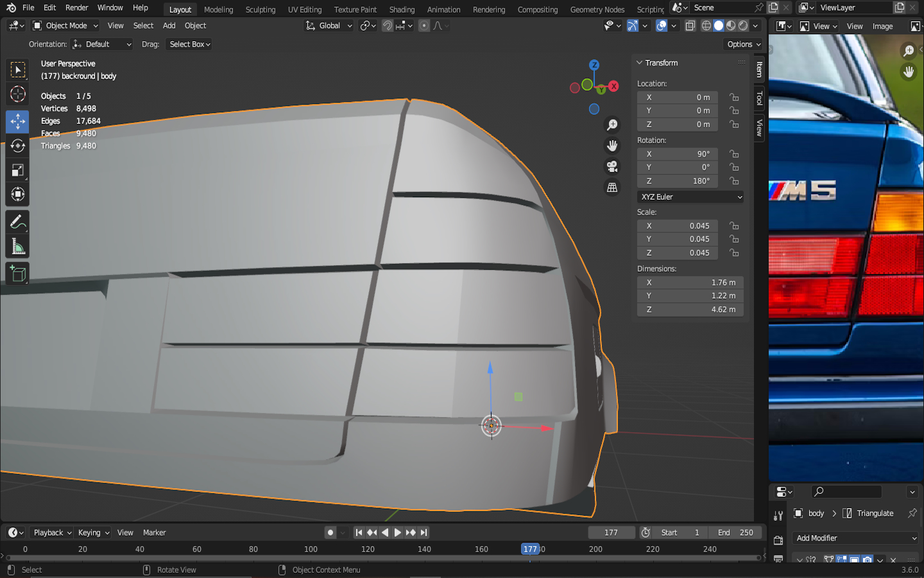Switch perspective/orthographic with grid gizmo
The width and height of the screenshot is (924, 578).
tap(612, 188)
